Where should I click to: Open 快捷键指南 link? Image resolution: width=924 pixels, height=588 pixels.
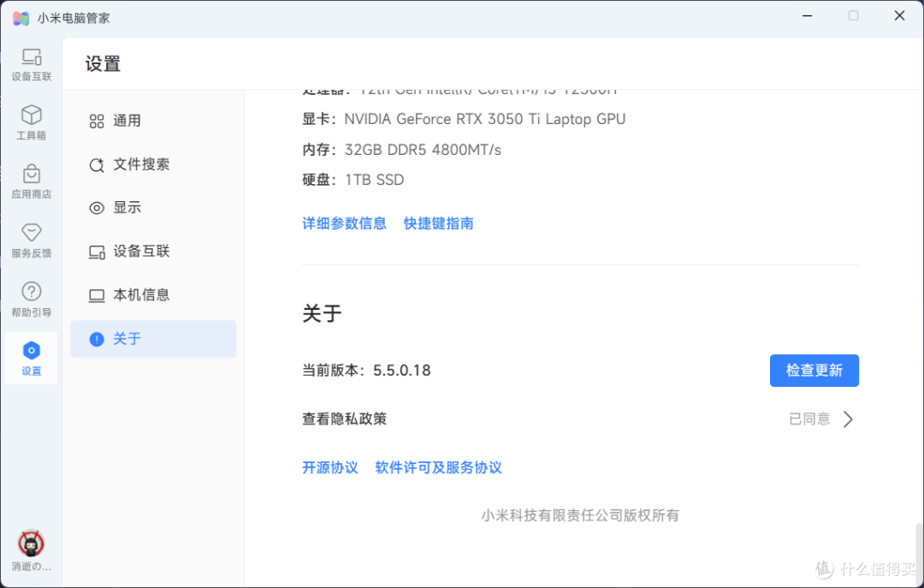click(438, 223)
